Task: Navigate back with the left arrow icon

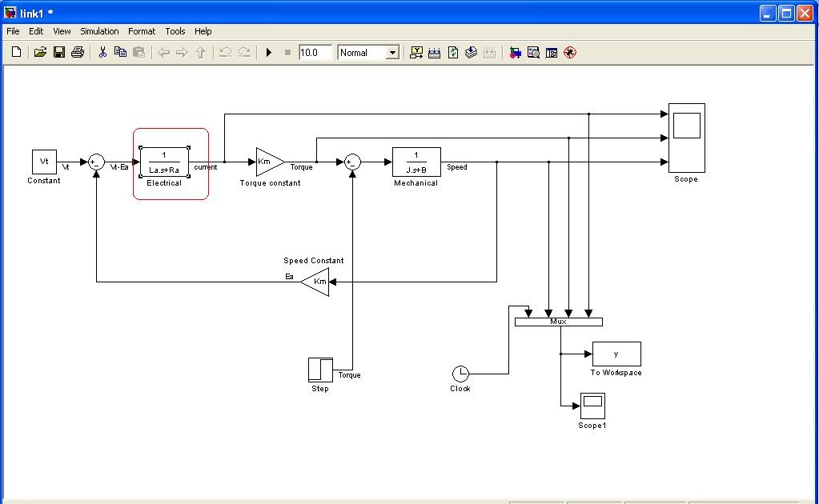Action: [163, 52]
